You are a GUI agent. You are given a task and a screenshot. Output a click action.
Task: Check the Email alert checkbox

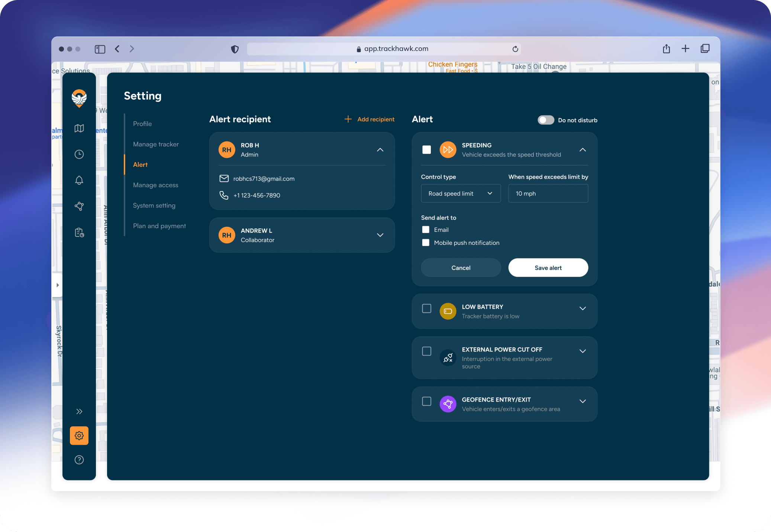(426, 230)
